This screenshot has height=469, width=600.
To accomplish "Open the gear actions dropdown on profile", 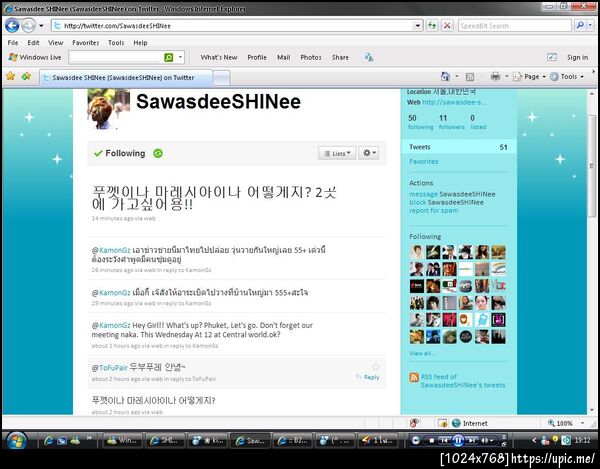I will pyautogui.click(x=369, y=153).
